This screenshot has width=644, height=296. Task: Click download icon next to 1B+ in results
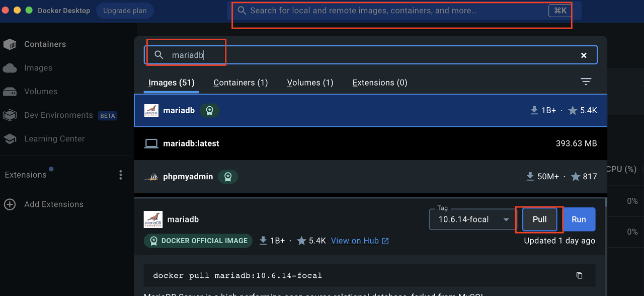(x=534, y=110)
